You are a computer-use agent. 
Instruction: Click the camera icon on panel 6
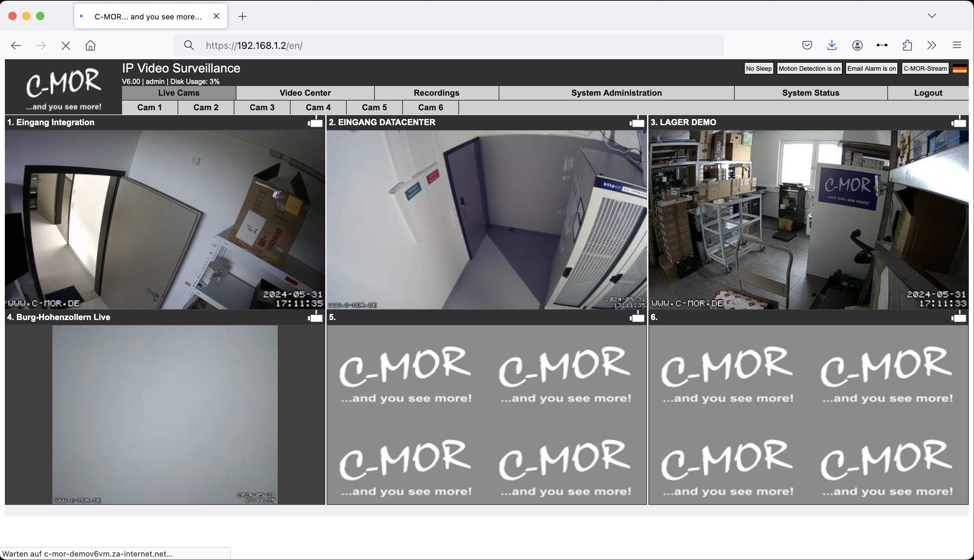point(959,317)
